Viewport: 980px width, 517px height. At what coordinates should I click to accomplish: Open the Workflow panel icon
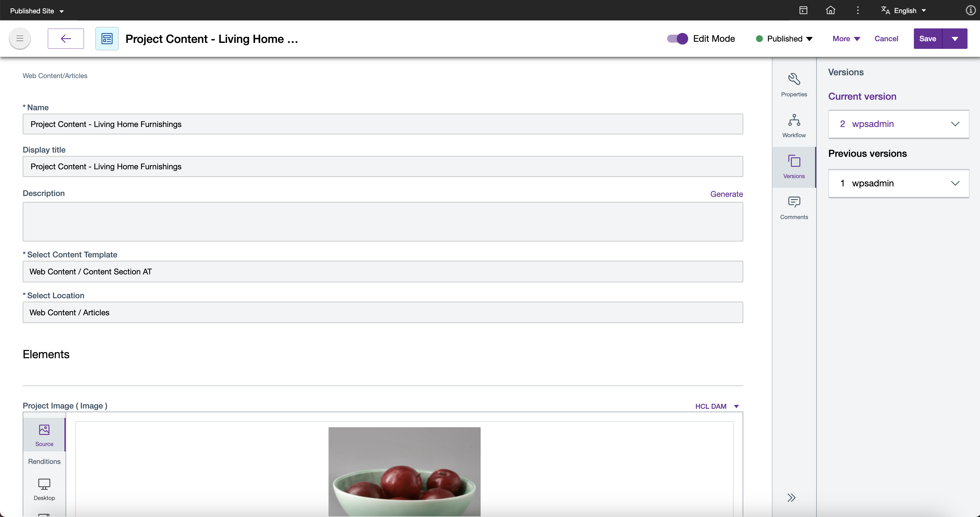click(794, 126)
